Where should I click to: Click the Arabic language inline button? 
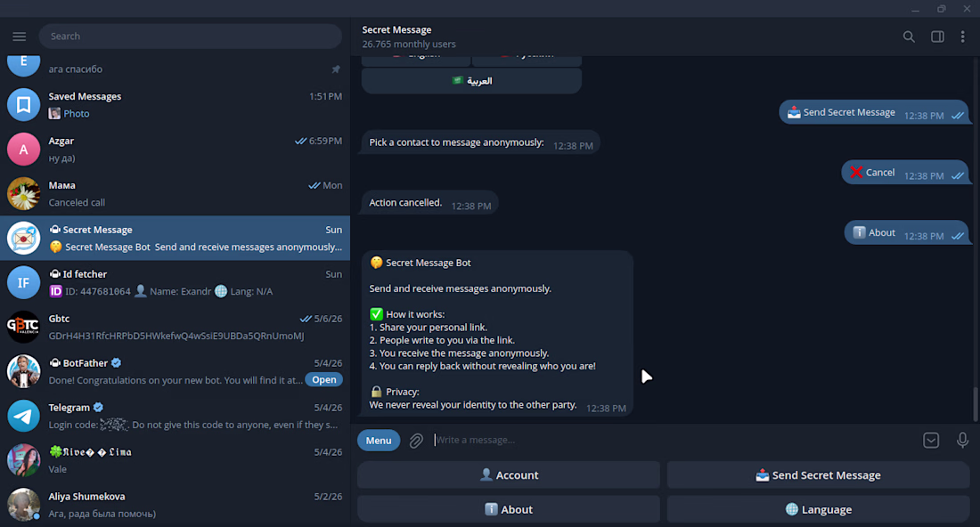coord(471,80)
